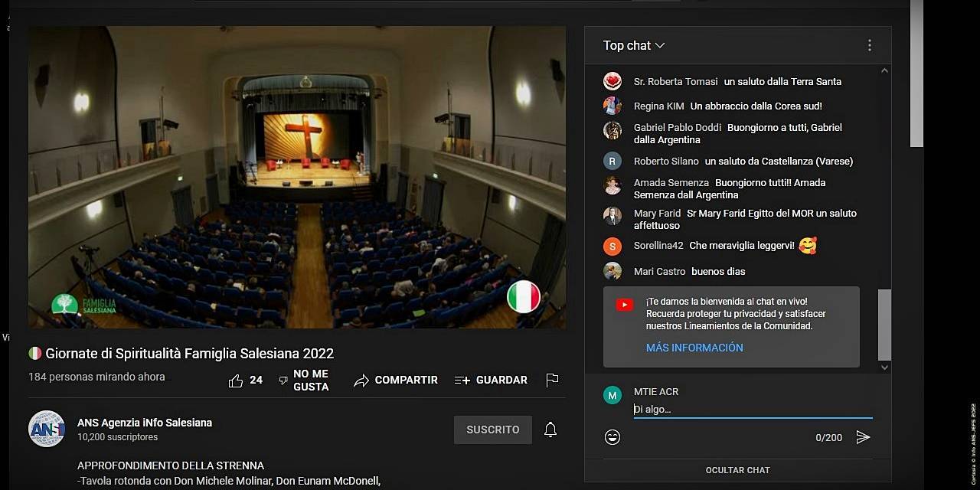Click the Regina KIM username
Viewport: 980px width, 490px height.
[659, 106]
